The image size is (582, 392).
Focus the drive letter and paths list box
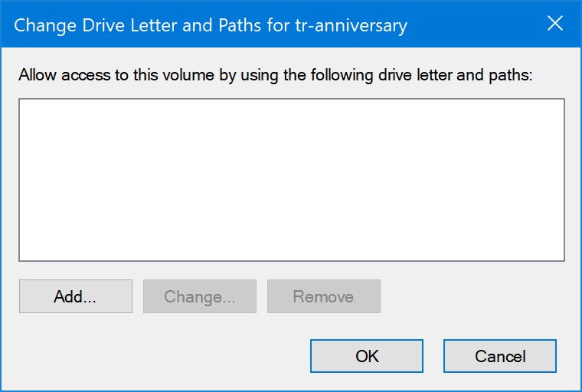[x=291, y=180]
